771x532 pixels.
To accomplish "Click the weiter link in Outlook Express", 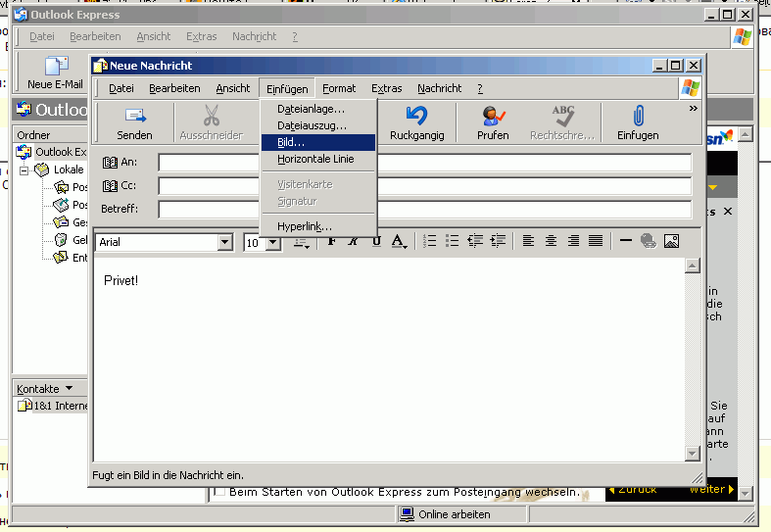I will [x=711, y=489].
